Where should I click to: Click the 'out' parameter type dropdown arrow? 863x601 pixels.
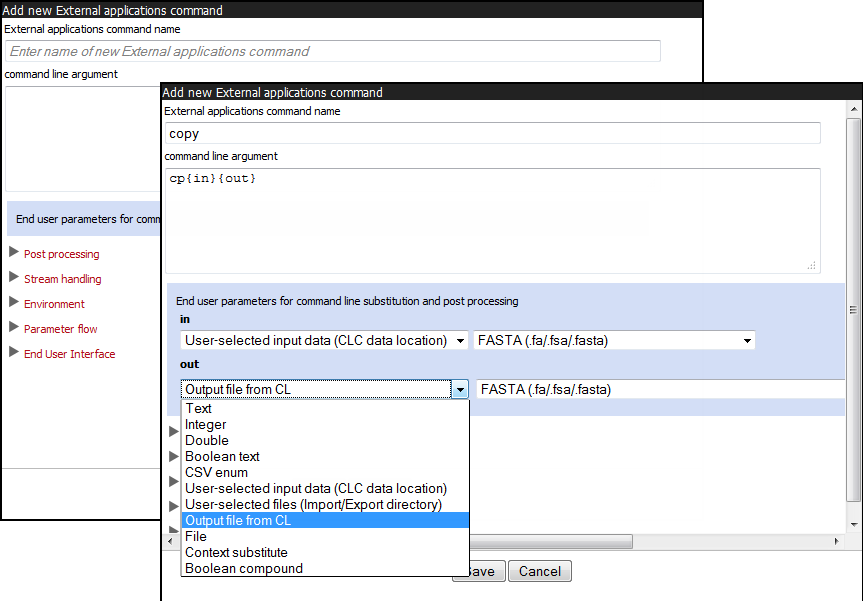point(460,390)
